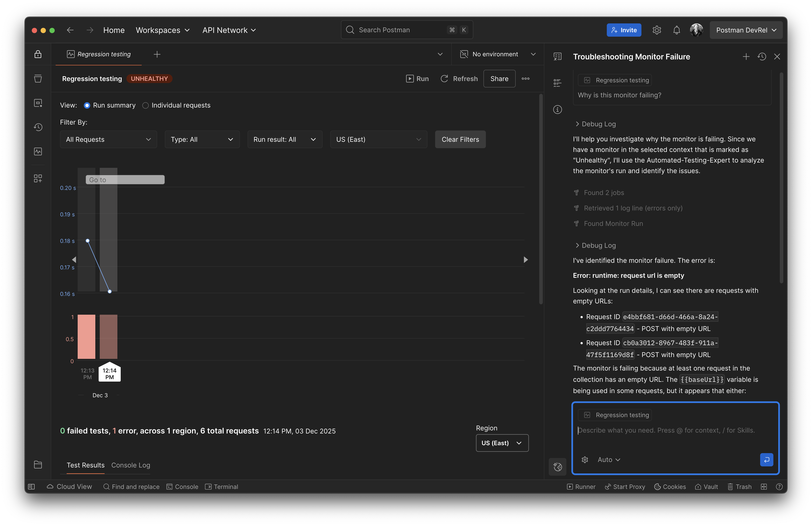Open chat history clock icon
The image size is (812, 526).
point(762,57)
